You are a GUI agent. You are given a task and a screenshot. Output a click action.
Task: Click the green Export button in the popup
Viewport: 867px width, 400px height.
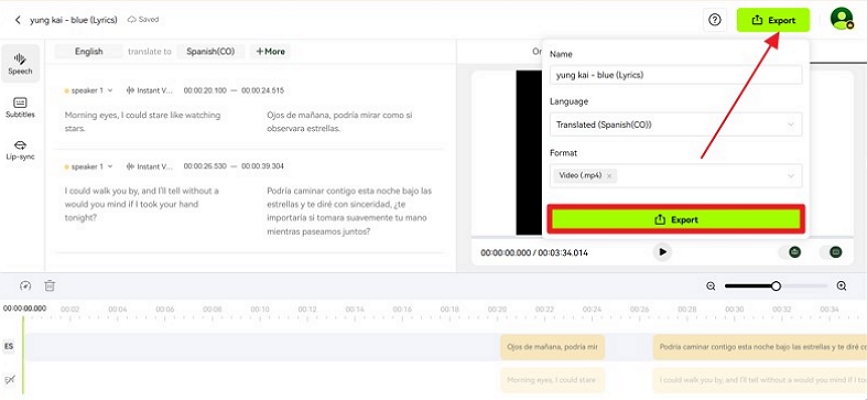pos(675,219)
